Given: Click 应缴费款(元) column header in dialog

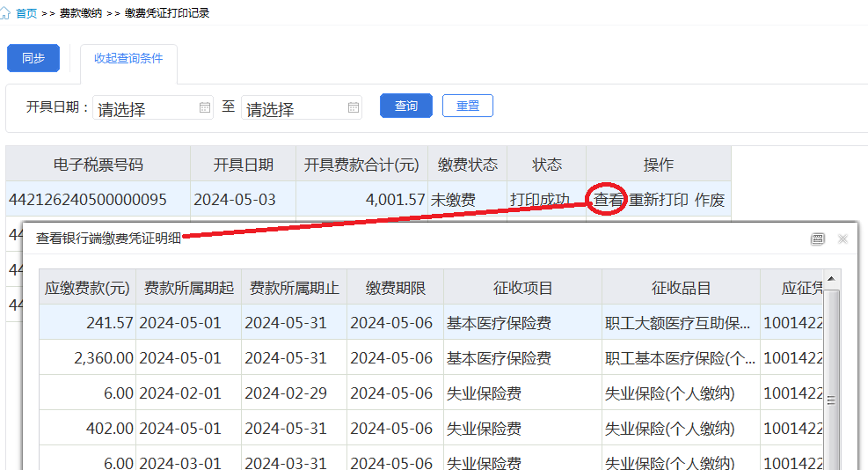Looking at the screenshot, I should coord(87,288).
